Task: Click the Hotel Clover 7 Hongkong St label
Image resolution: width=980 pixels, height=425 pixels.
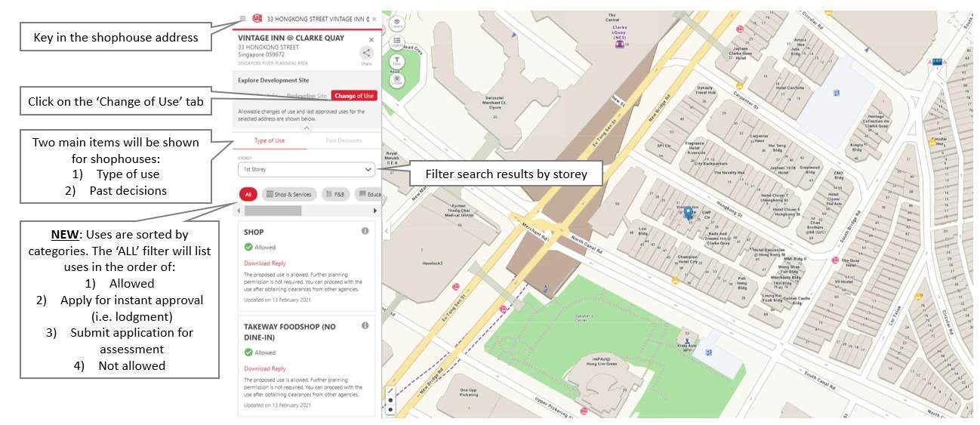Action: coord(775,197)
